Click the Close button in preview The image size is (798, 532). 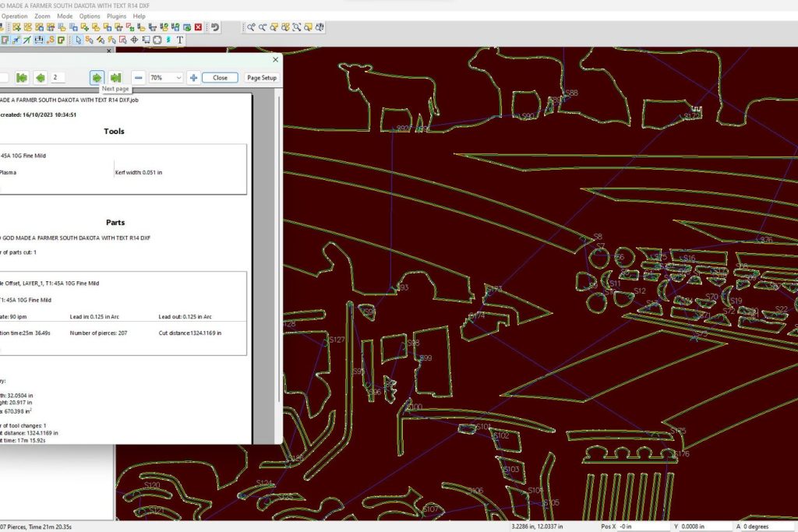tap(220, 78)
